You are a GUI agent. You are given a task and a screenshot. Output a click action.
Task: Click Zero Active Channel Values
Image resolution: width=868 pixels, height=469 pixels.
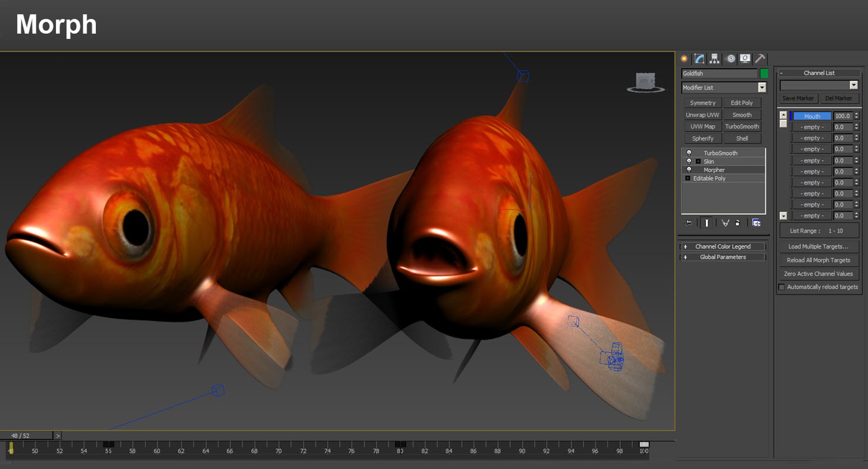click(x=819, y=274)
